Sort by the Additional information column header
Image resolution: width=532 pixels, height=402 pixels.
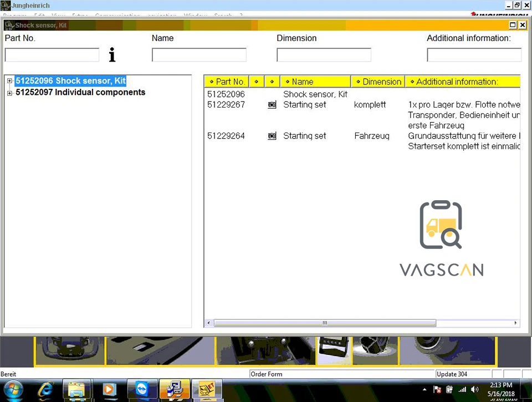pos(462,82)
